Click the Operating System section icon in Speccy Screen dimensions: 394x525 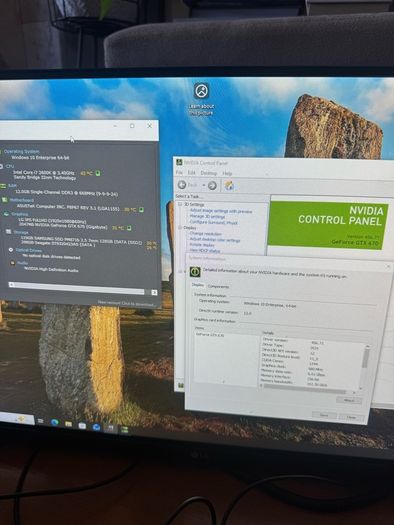point(1,152)
